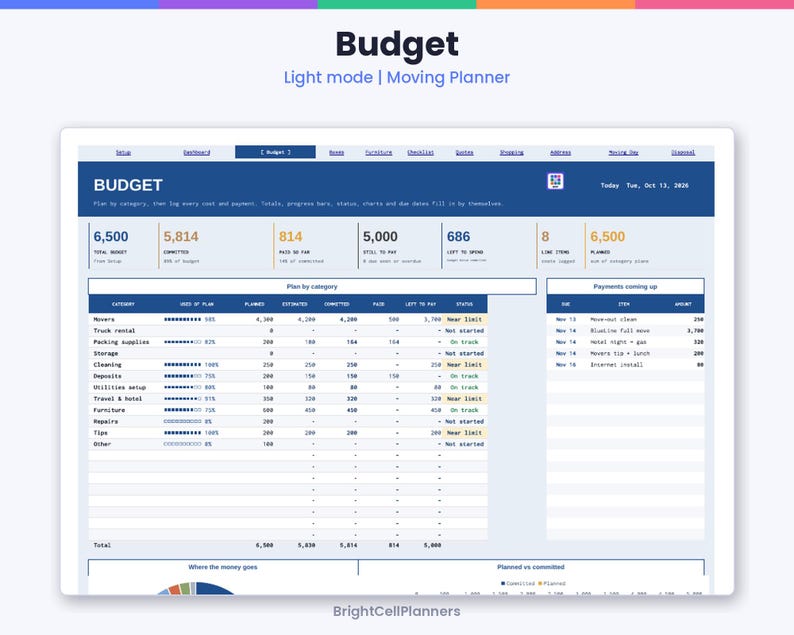794x635 pixels.
Task: Select the Movers planned amount 4,300
Action: 264,320
